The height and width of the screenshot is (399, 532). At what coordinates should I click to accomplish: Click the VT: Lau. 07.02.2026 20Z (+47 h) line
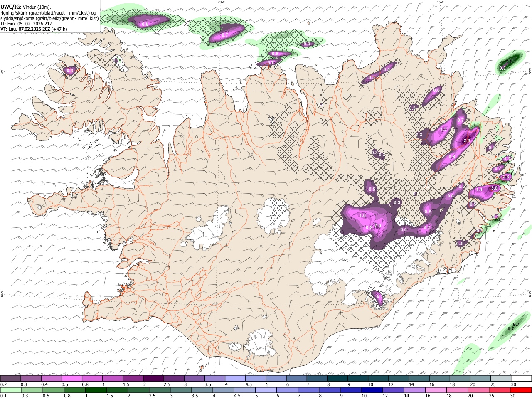pyautogui.click(x=34, y=29)
